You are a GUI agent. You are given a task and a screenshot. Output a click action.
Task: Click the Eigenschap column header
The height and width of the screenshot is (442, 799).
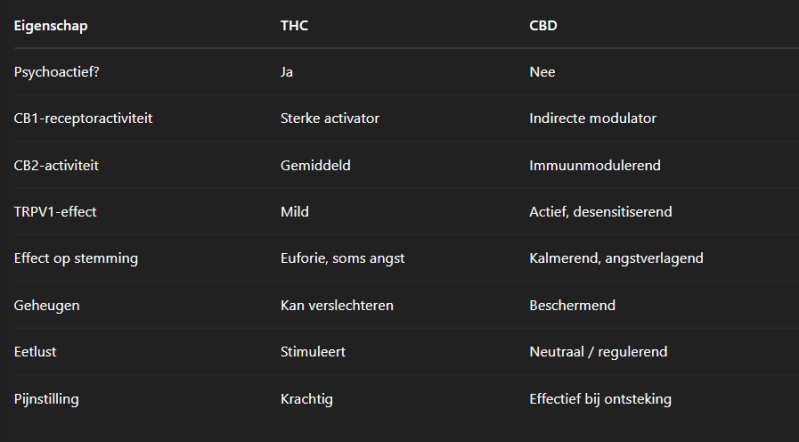(50, 25)
